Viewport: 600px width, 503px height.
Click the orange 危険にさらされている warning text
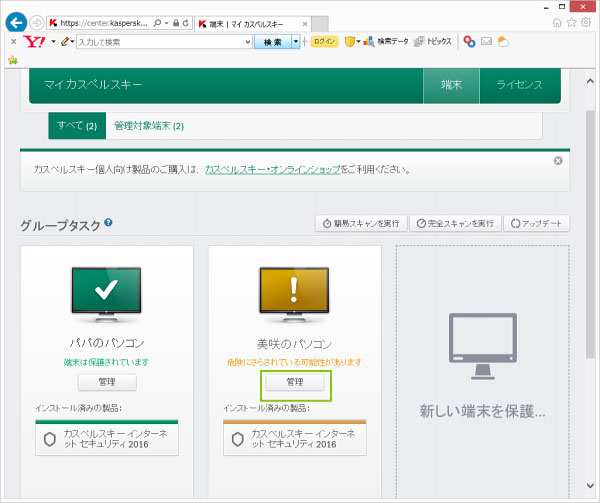coord(294,362)
